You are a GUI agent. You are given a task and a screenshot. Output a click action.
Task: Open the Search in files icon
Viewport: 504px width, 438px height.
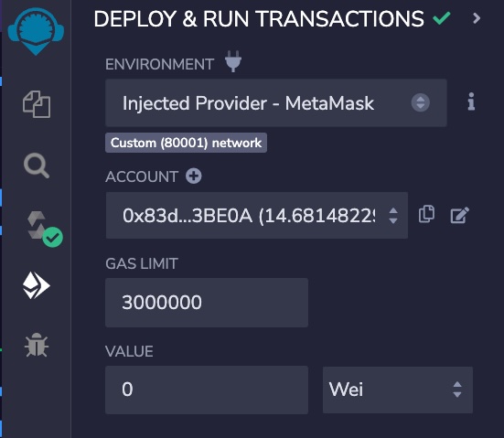(37, 166)
